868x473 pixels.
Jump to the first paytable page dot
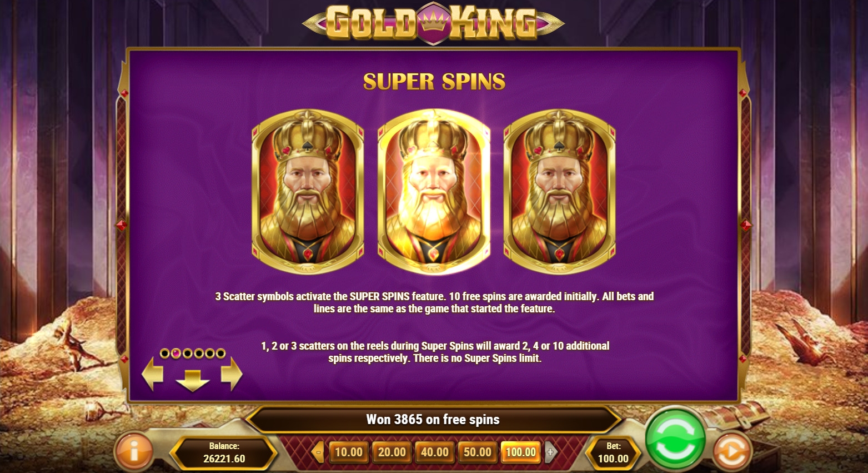point(164,353)
